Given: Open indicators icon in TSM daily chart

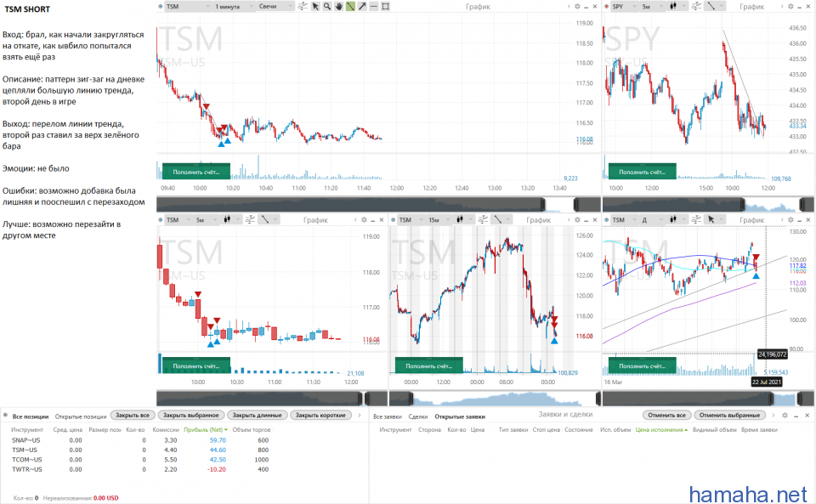Looking at the screenshot, I should 696,220.
